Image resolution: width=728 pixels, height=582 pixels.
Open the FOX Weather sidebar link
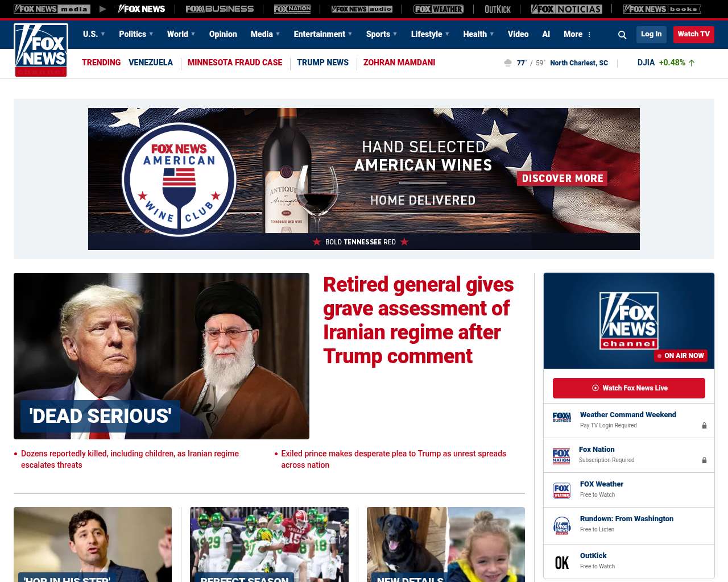click(602, 484)
